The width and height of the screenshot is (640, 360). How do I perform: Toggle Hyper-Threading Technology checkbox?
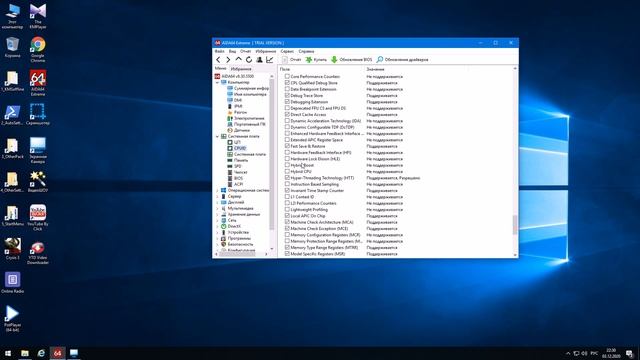pyautogui.click(x=287, y=178)
